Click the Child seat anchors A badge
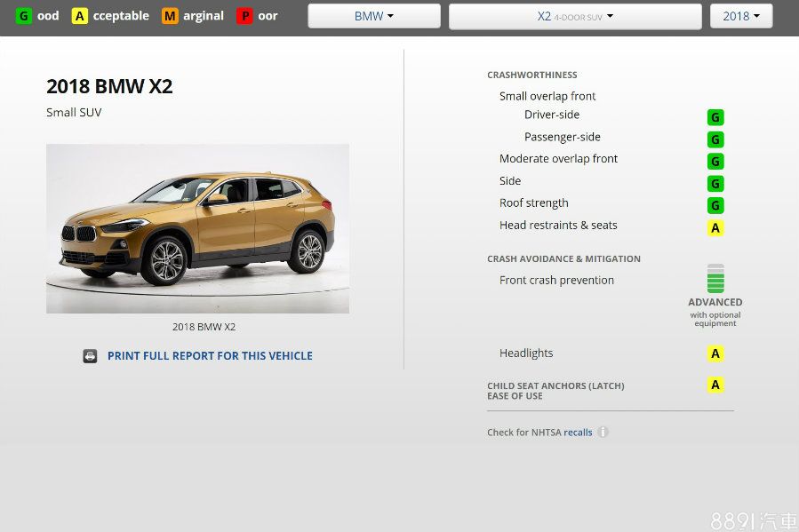799x532 pixels. point(715,385)
